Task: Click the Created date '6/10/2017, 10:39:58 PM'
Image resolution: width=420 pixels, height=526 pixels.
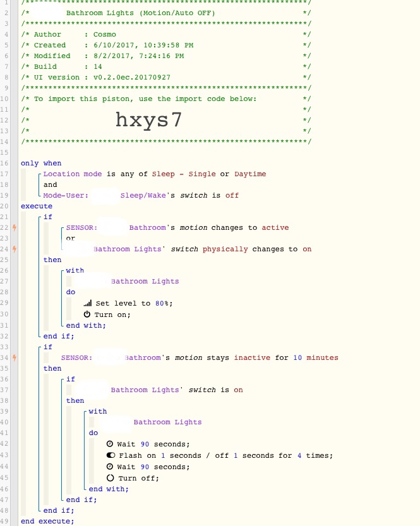Action: [143, 45]
